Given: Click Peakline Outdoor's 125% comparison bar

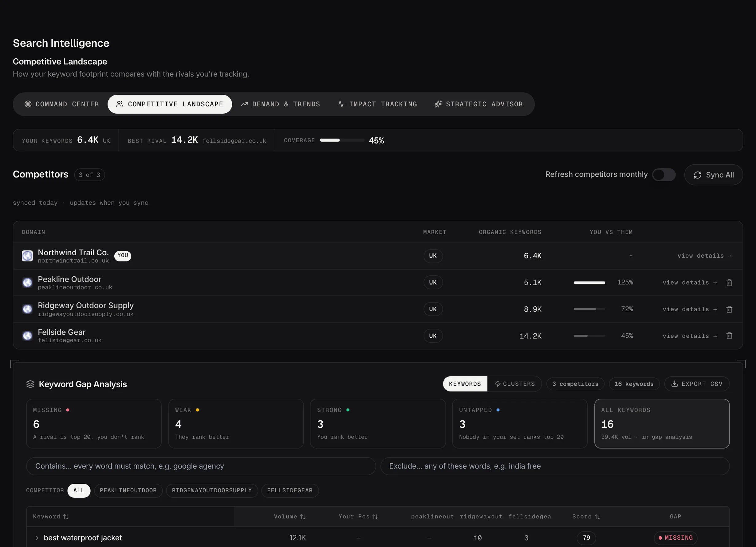Looking at the screenshot, I should pyautogui.click(x=589, y=283).
